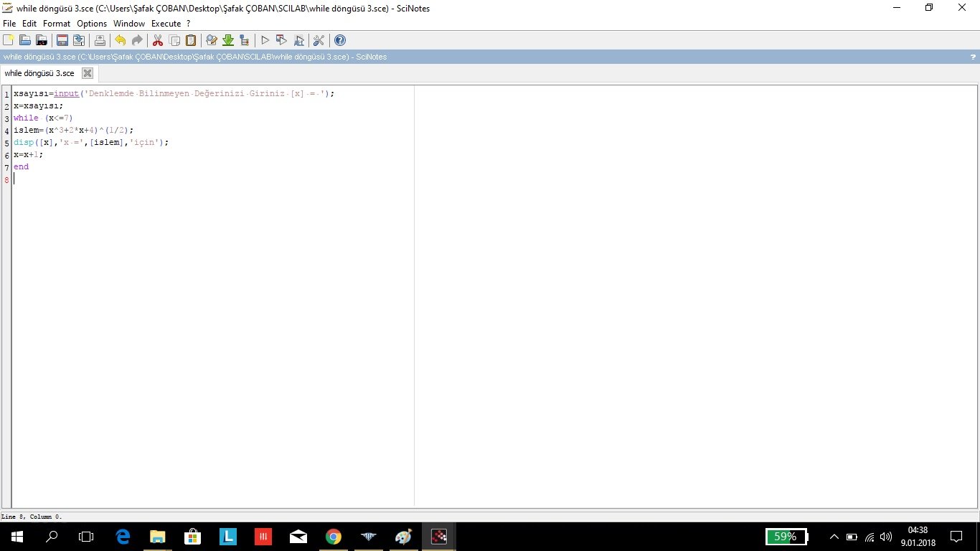Cut the selection with the scissors icon
This screenshot has height=551, width=980.
157,40
